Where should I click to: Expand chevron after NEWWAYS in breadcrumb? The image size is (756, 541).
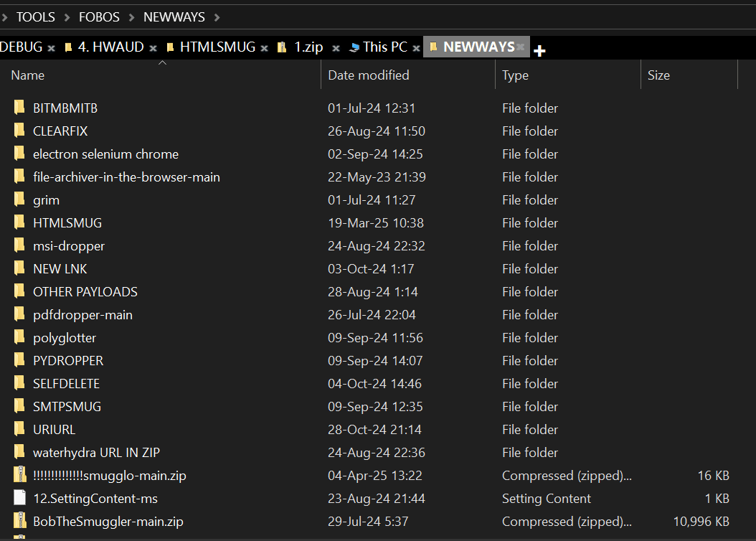click(217, 17)
